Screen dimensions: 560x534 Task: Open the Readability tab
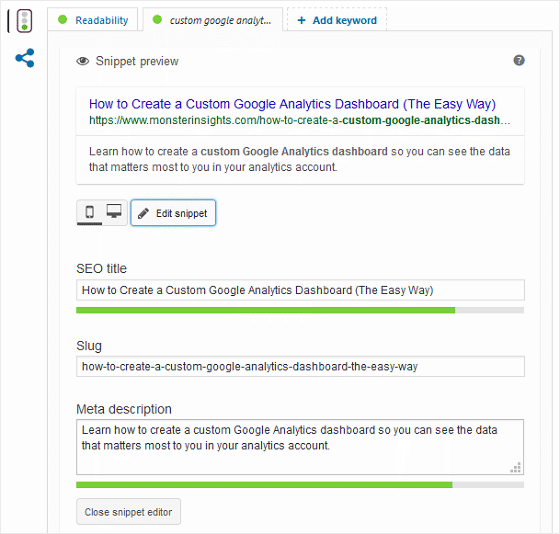[93, 20]
